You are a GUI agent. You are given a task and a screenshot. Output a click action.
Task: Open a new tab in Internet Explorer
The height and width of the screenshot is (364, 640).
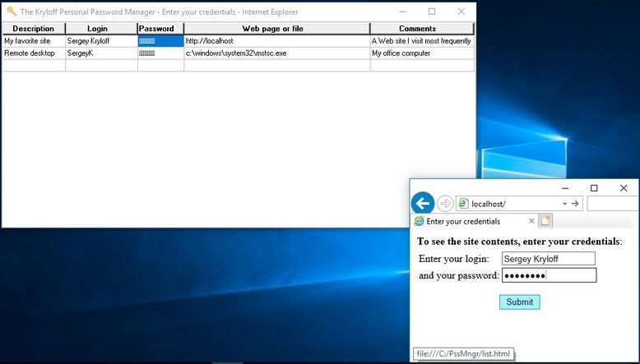tap(545, 221)
